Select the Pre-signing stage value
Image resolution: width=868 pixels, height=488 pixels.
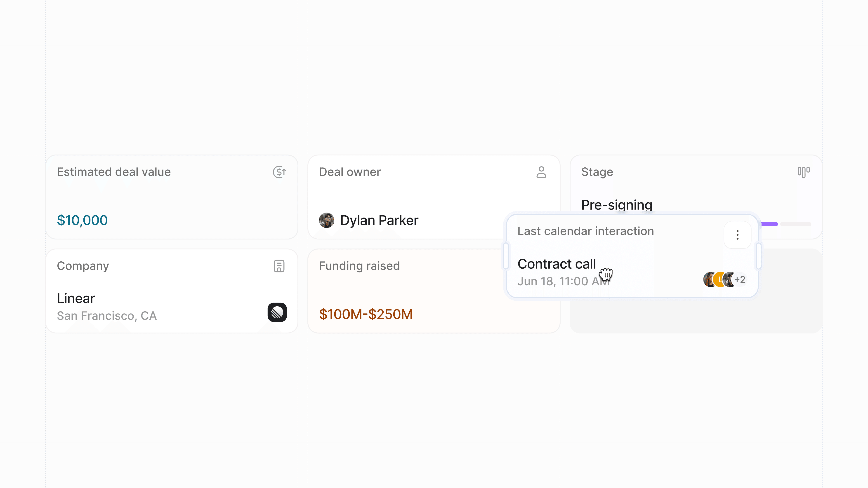[617, 204]
